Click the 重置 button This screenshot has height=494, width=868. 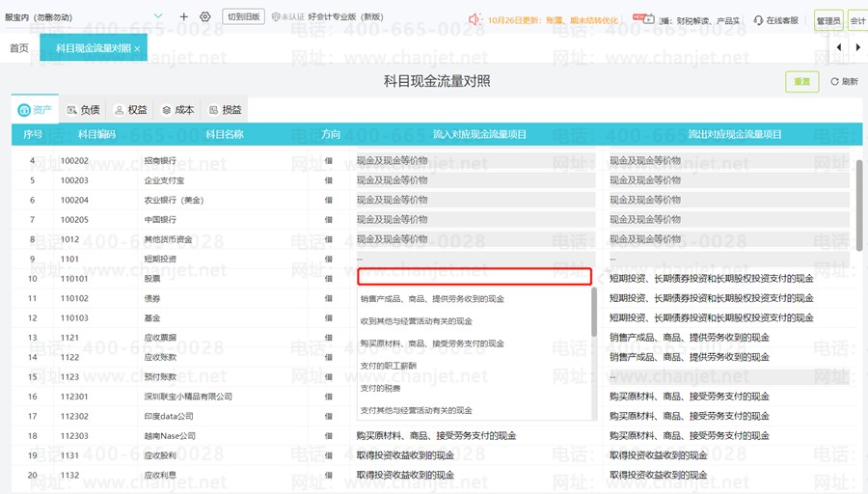801,82
